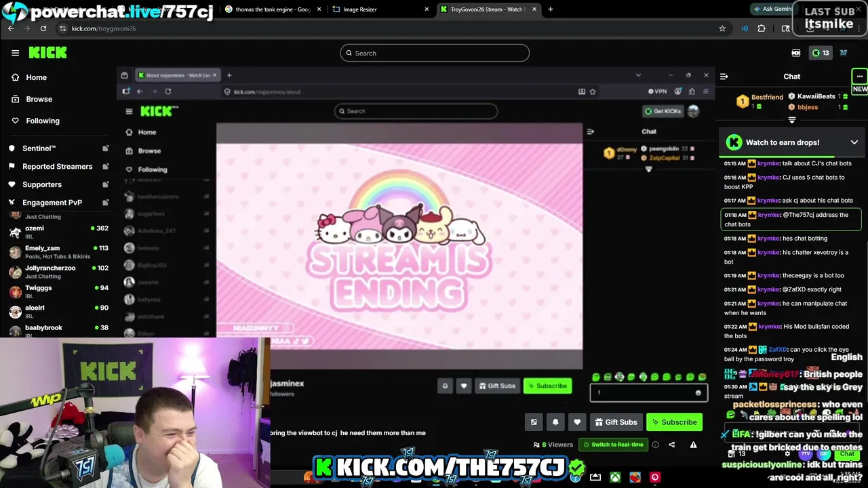Click the outer Kick search field
The image size is (868, 488).
pyautogui.click(x=435, y=53)
